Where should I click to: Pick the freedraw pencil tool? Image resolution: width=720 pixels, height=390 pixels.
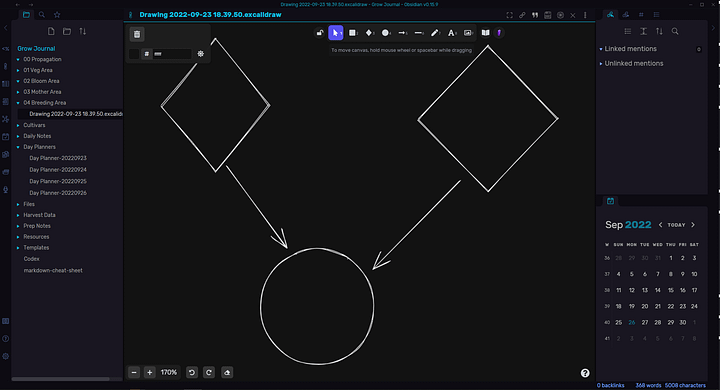pyautogui.click(x=435, y=33)
